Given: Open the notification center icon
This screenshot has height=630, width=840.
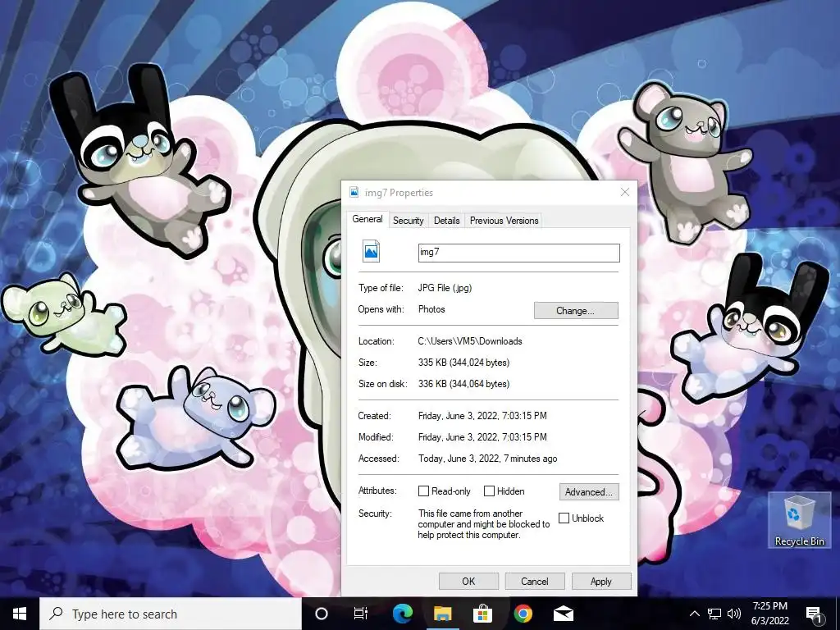Looking at the screenshot, I should click(814, 614).
